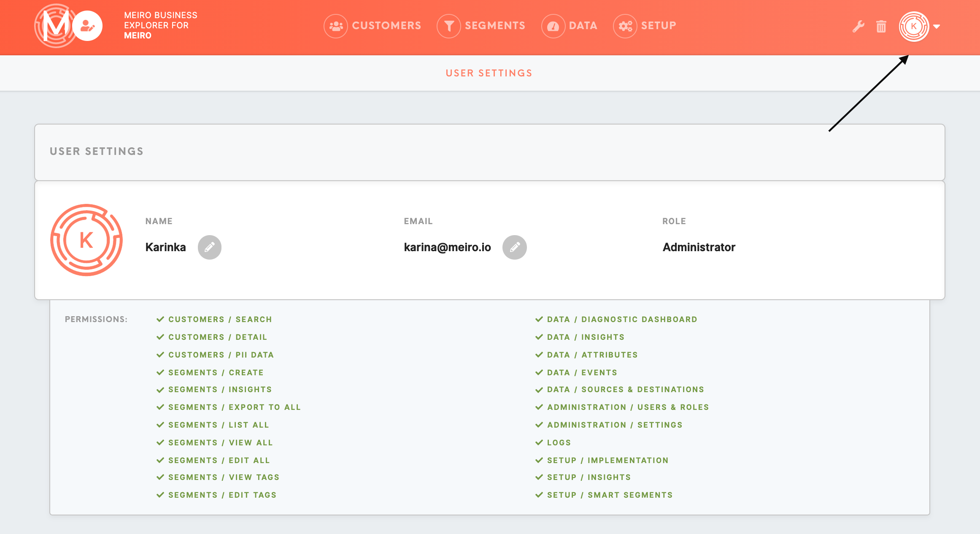Open the Data gauge icon

coord(553,26)
